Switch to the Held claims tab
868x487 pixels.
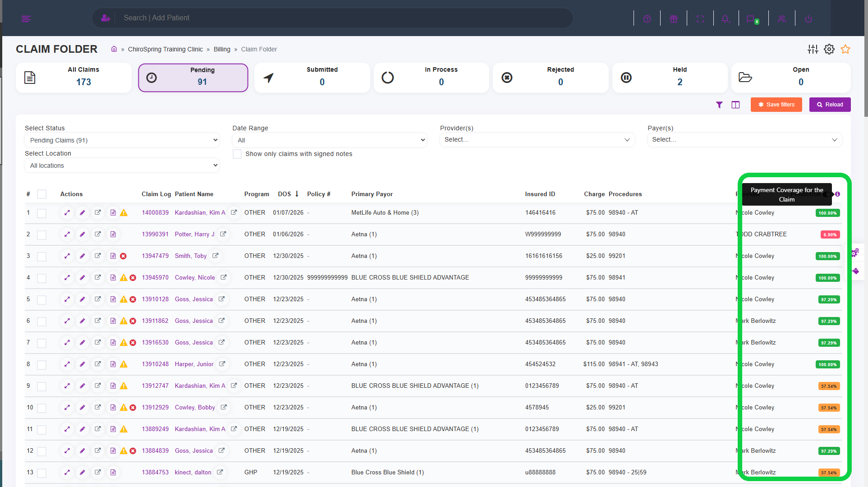670,78
